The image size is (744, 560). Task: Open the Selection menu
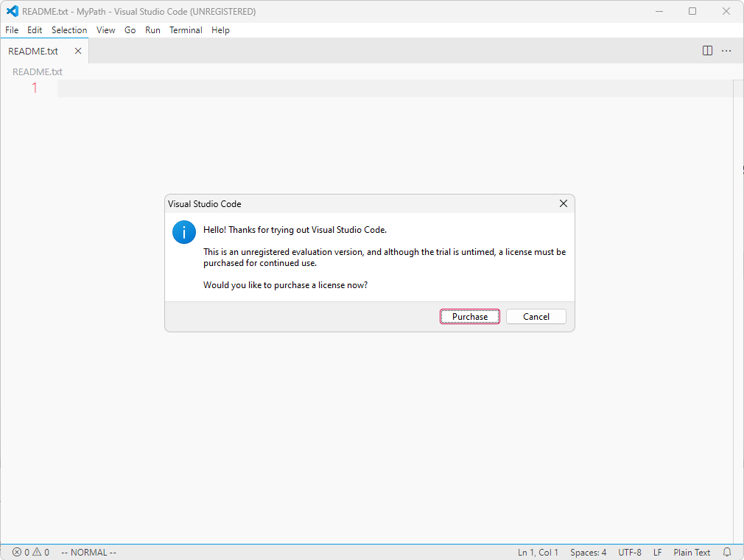tap(69, 30)
